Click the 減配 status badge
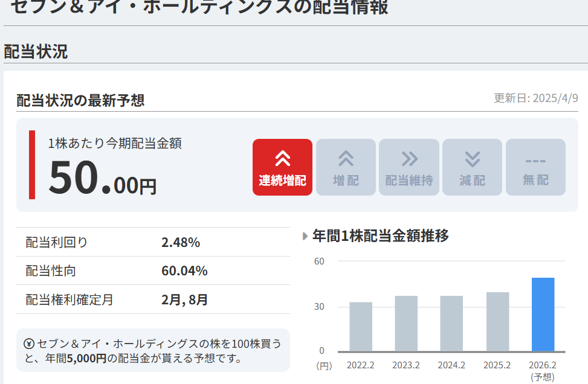The image size is (588, 384). 473,167
